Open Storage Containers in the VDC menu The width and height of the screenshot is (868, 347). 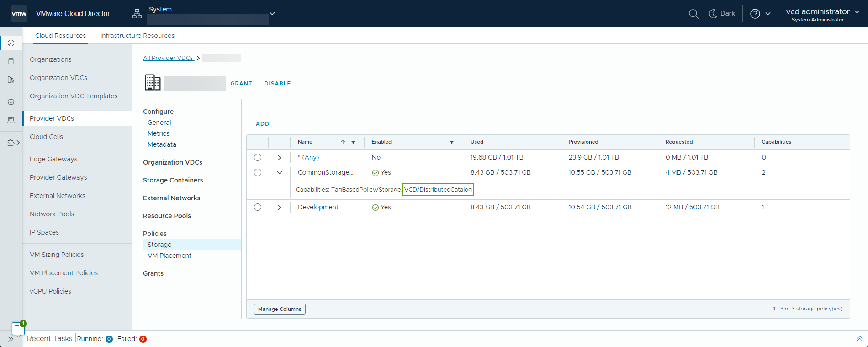click(x=173, y=180)
